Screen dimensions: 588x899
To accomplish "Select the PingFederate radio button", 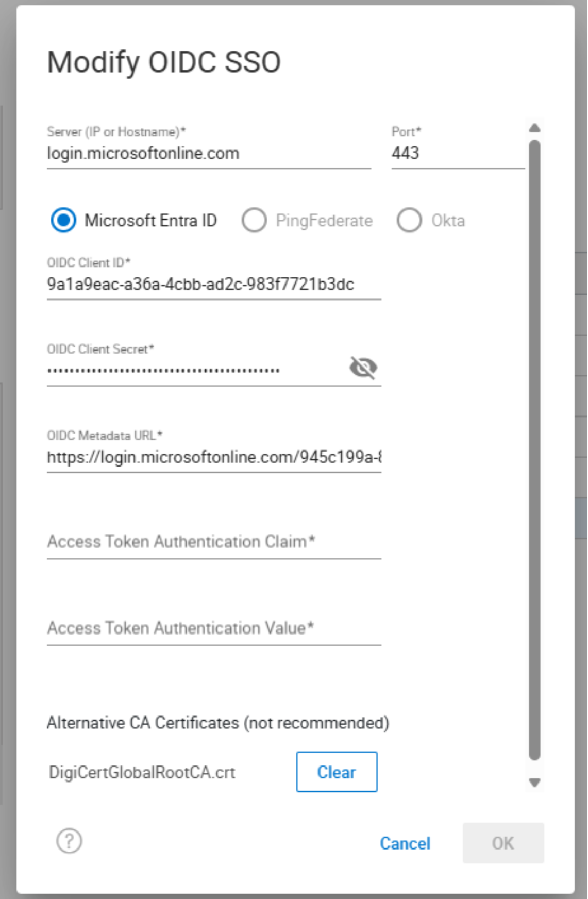I will (254, 220).
